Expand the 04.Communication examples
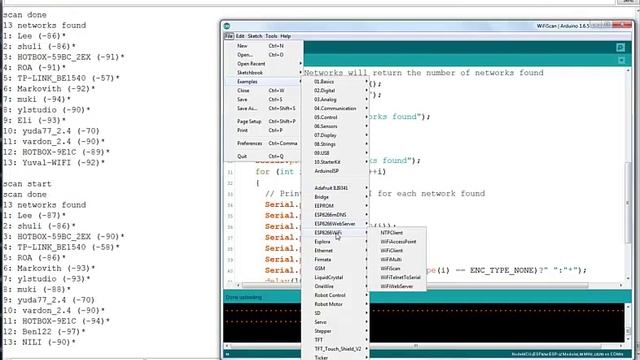This screenshot has height=360, width=640. (336, 109)
